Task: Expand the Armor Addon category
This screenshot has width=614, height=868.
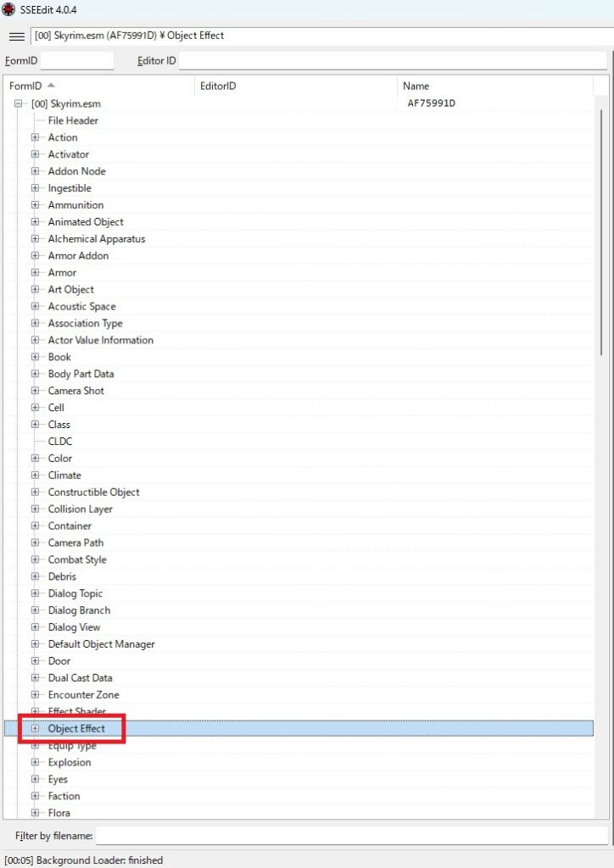Action: [36, 256]
